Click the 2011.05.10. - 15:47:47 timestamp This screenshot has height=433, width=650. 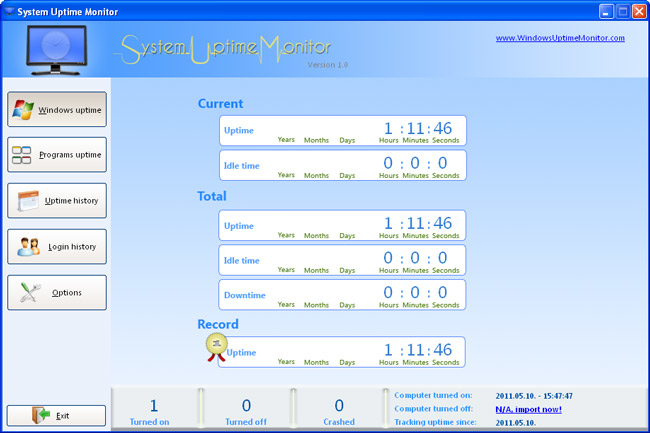[x=534, y=396]
